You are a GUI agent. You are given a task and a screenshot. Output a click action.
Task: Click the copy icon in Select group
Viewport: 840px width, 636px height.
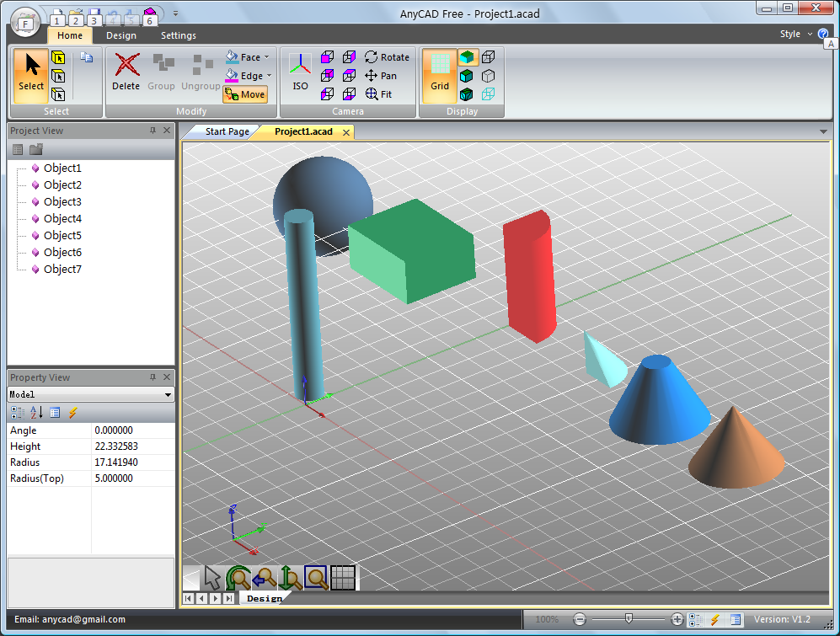tap(86, 56)
